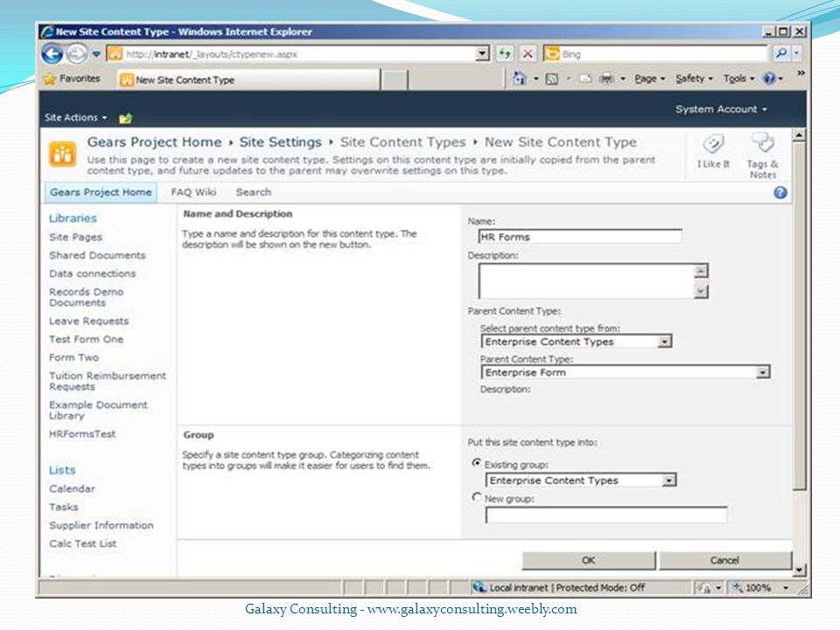The height and width of the screenshot is (630, 840).
Task: Click the New group text field
Action: click(x=606, y=514)
